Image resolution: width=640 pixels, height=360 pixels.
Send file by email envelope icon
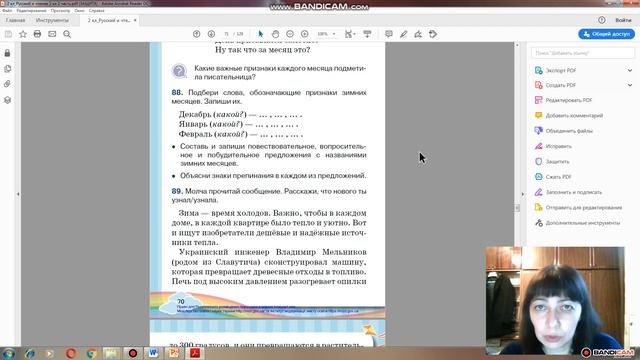tap(52, 34)
